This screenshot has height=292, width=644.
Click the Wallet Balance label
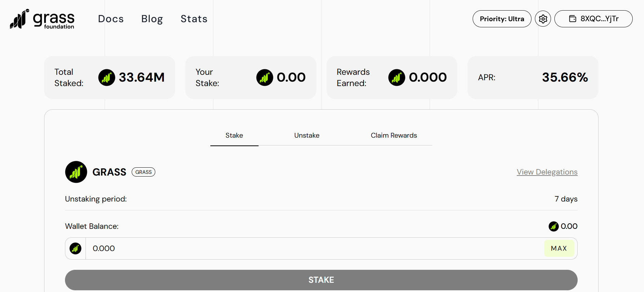pos(92,226)
